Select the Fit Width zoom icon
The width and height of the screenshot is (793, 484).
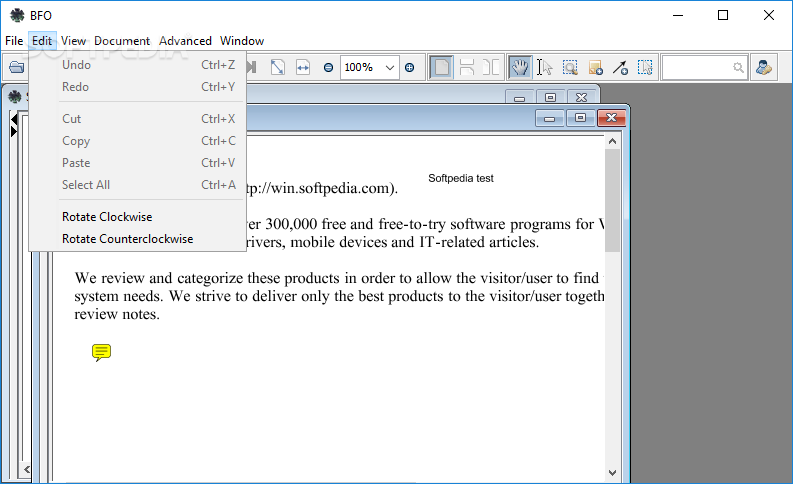[x=303, y=67]
